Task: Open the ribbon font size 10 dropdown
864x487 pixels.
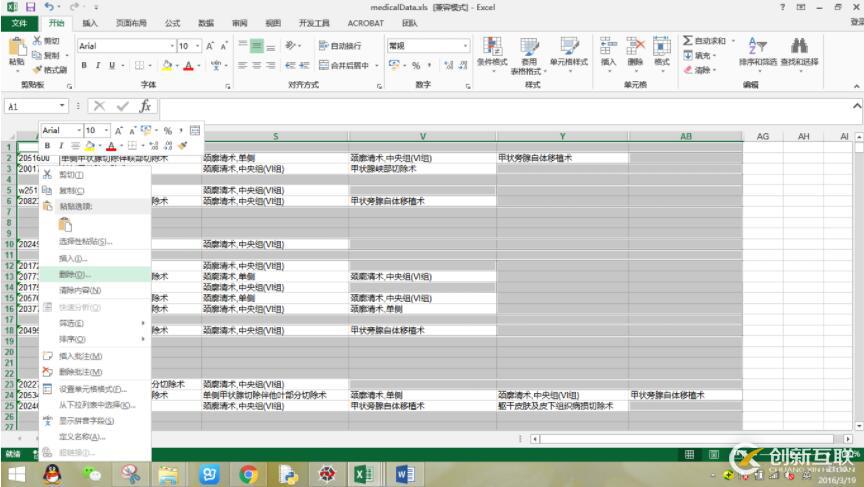Action: [198, 46]
